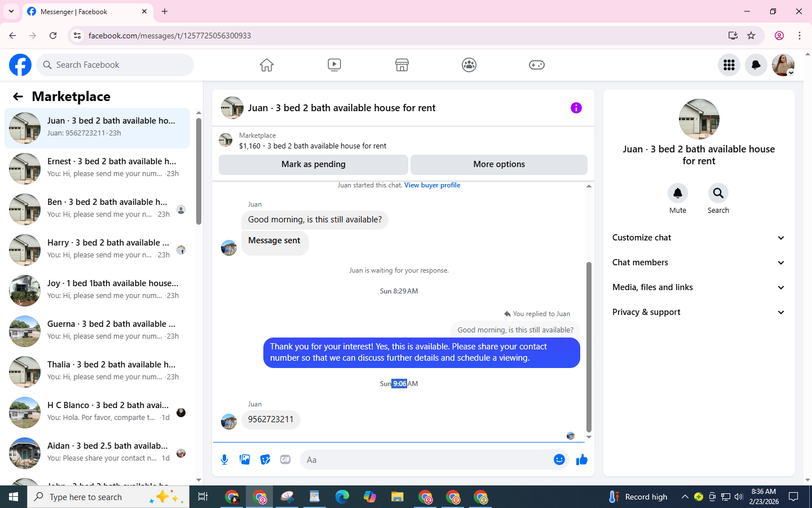Click the conversation list scrollbar
This screenshot has width=812, height=508.
(198, 171)
